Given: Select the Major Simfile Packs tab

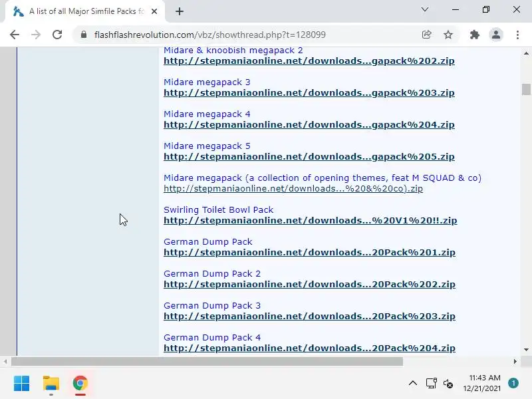Looking at the screenshot, I should [85, 11].
